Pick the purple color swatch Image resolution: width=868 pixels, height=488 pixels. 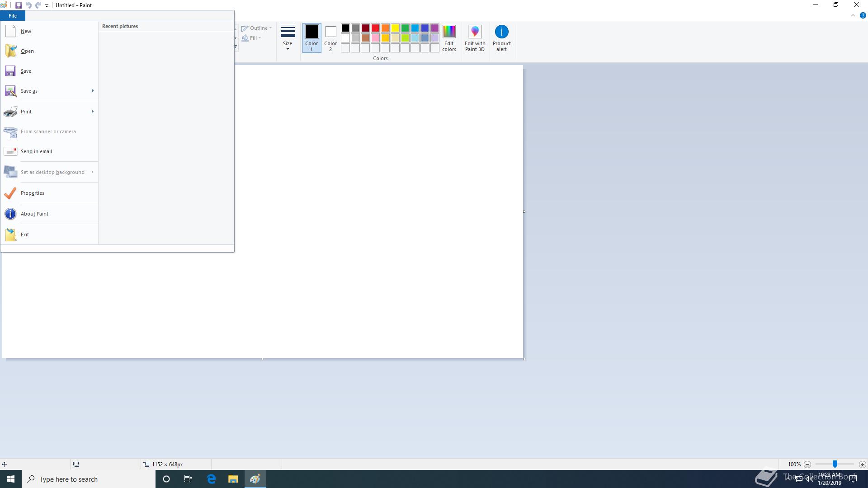pos(435,28)
